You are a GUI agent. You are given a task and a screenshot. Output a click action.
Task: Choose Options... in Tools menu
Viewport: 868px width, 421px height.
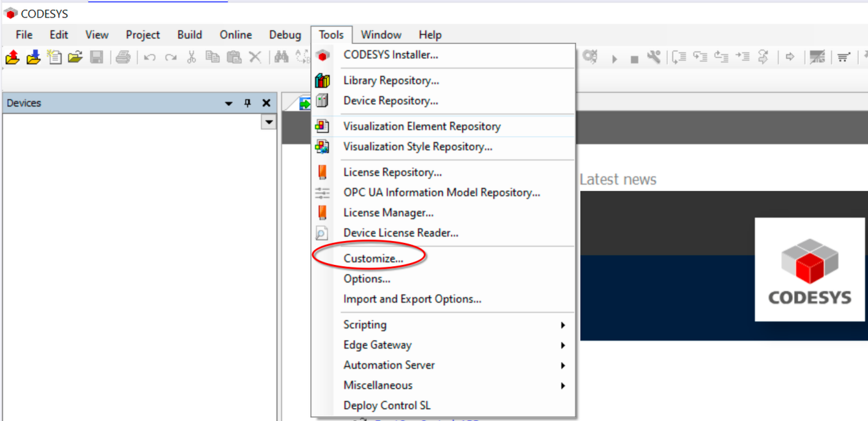444,279
